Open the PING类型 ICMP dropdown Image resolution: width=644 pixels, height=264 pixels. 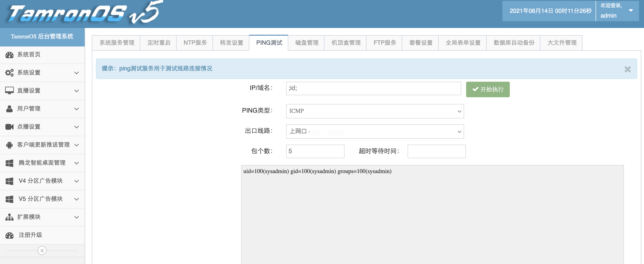point(374,111)
